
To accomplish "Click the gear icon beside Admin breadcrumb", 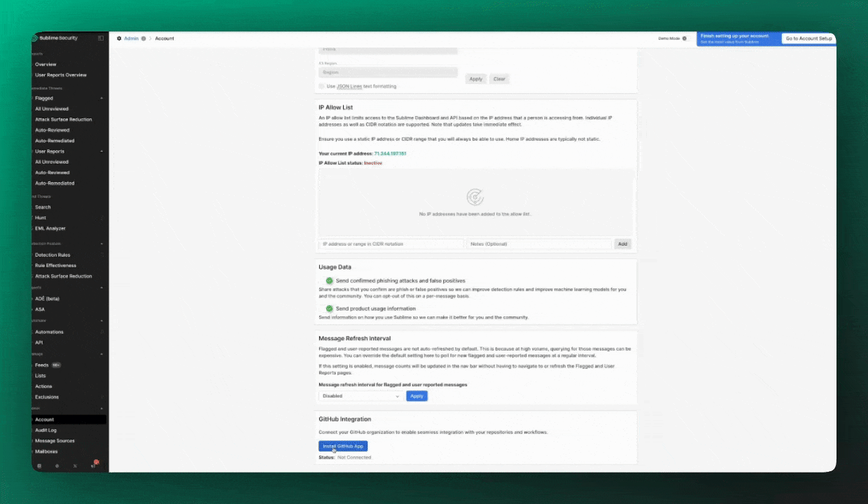I will point(119,38).
